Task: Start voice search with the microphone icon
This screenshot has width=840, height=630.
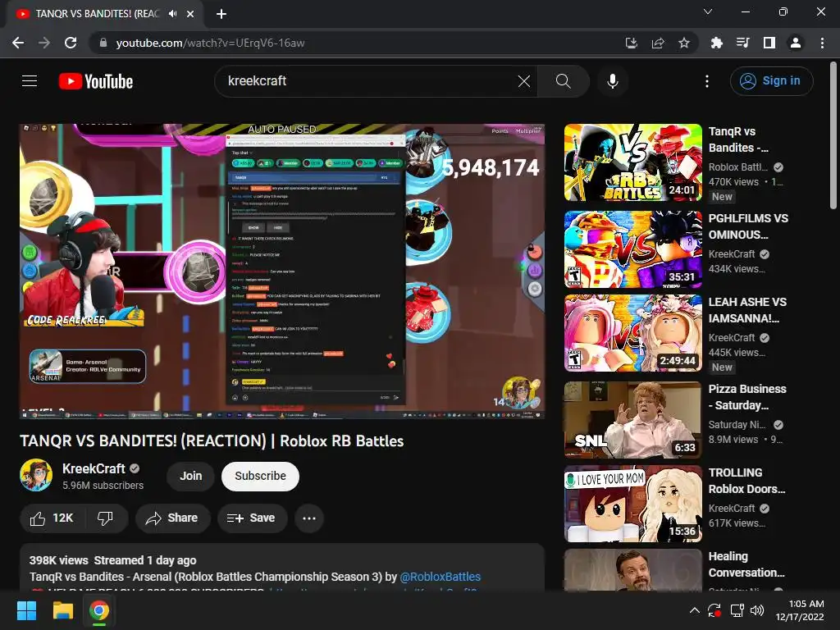Action: pyautogui.click(x=612, y=81)
